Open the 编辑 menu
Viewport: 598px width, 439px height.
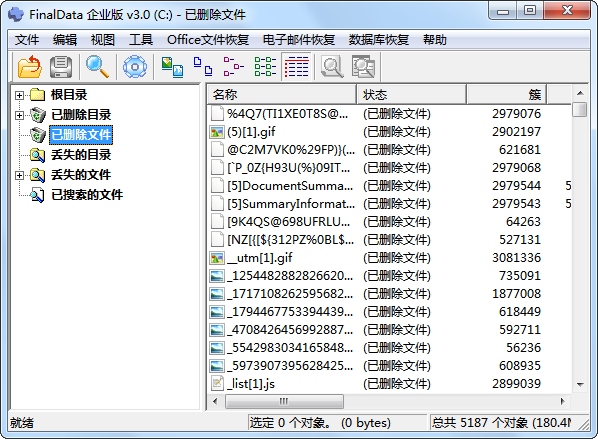65,40
